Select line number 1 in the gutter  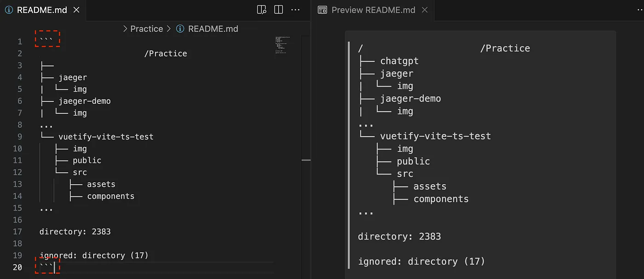(20, 41)
